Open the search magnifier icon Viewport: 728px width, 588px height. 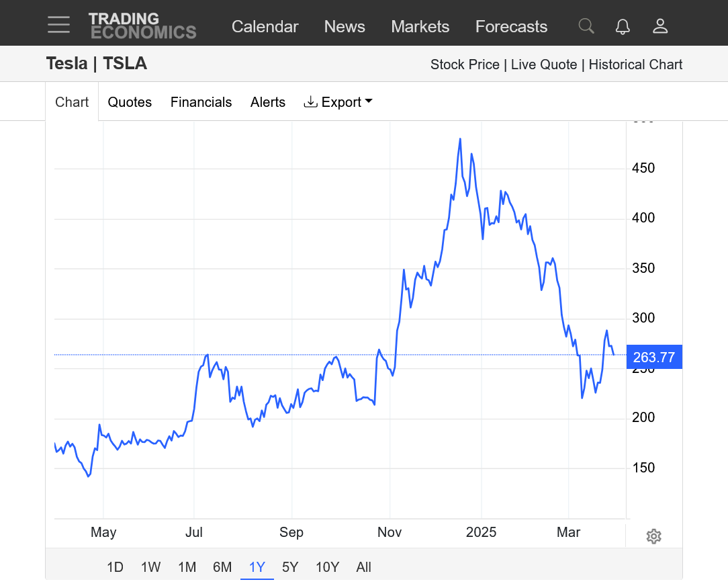(x=586, y=26)
